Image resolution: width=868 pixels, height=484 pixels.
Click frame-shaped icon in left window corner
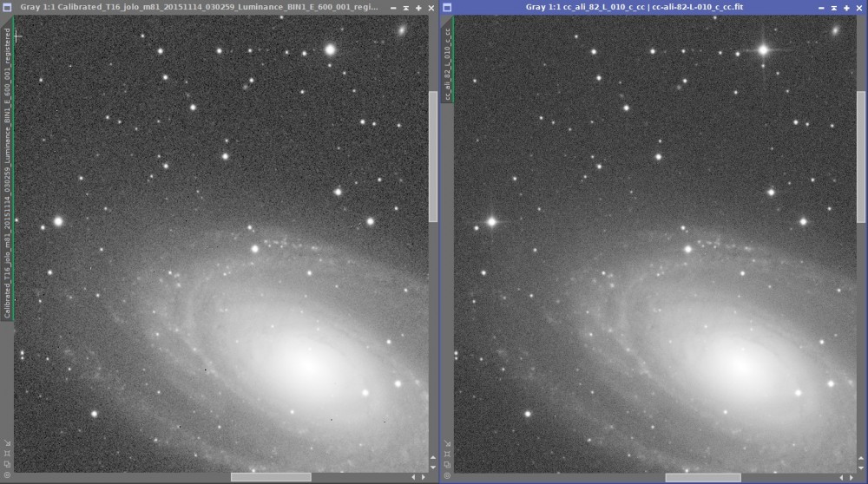click(7, 454)
